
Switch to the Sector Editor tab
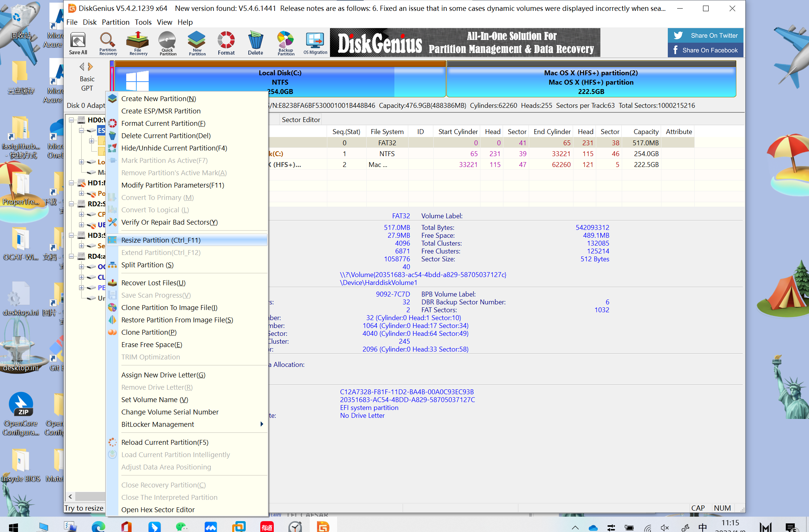point(300,119)
